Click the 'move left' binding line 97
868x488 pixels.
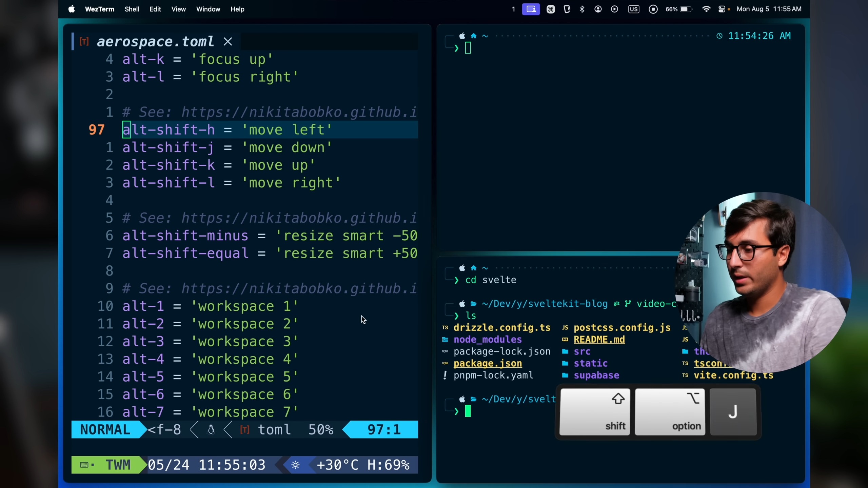tap(227, 130)
